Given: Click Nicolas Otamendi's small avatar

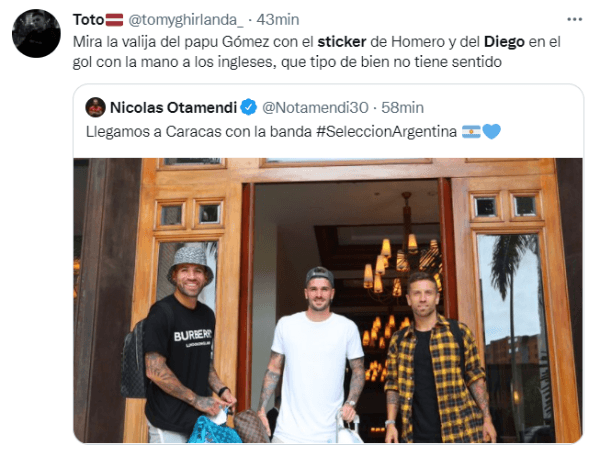Looking at the screenshot, I should [95, 107].
